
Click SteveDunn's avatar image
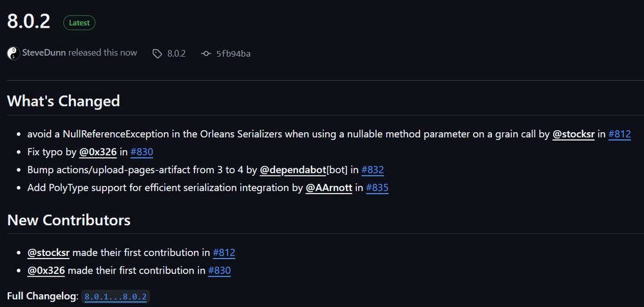tap(13, 54)
